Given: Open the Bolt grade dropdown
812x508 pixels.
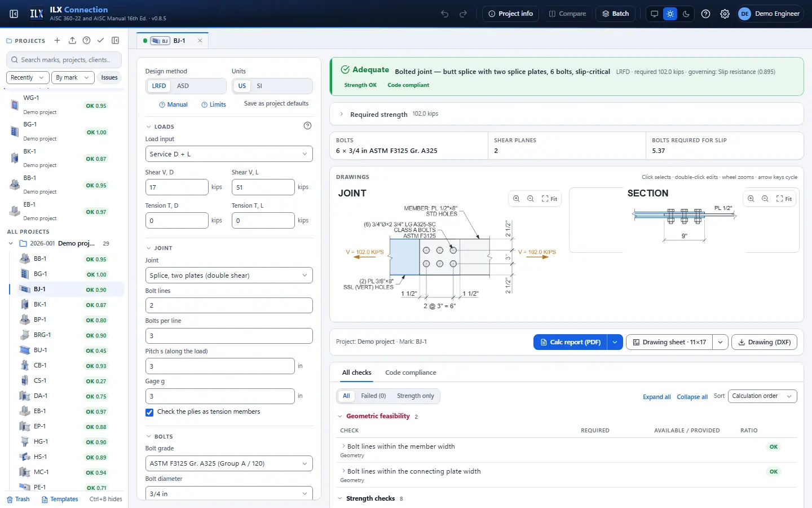Looking at the screenshot, I should pyautogui.click(x=229, y=463).
